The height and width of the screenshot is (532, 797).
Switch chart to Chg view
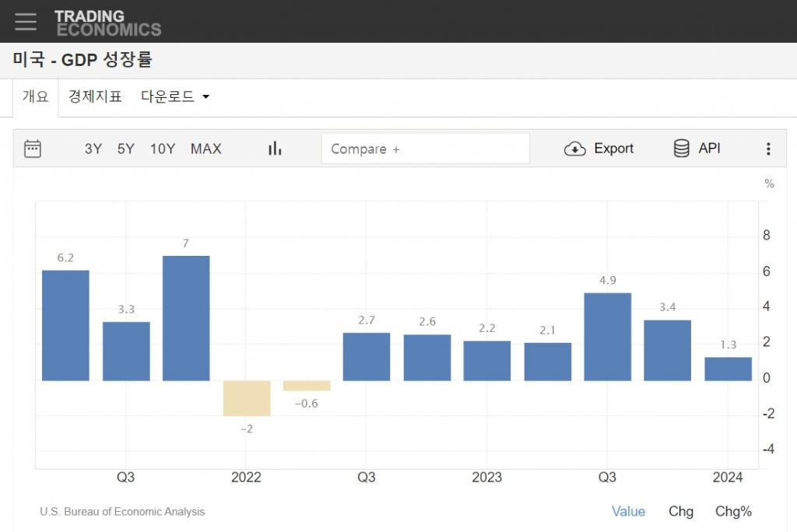681,511
